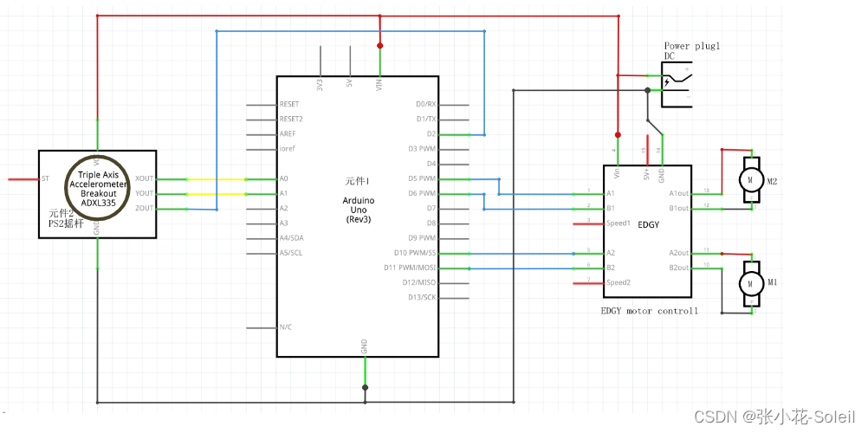Select the 'Power plug1' label
Viewport: 868px width, 433px height.
pyautogui.click(x=692, y=47)
